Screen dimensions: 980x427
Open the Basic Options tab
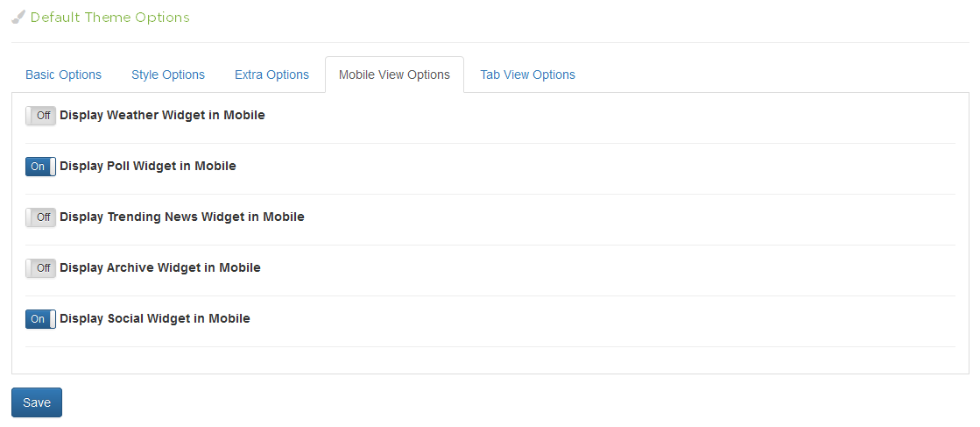point(63,75)
